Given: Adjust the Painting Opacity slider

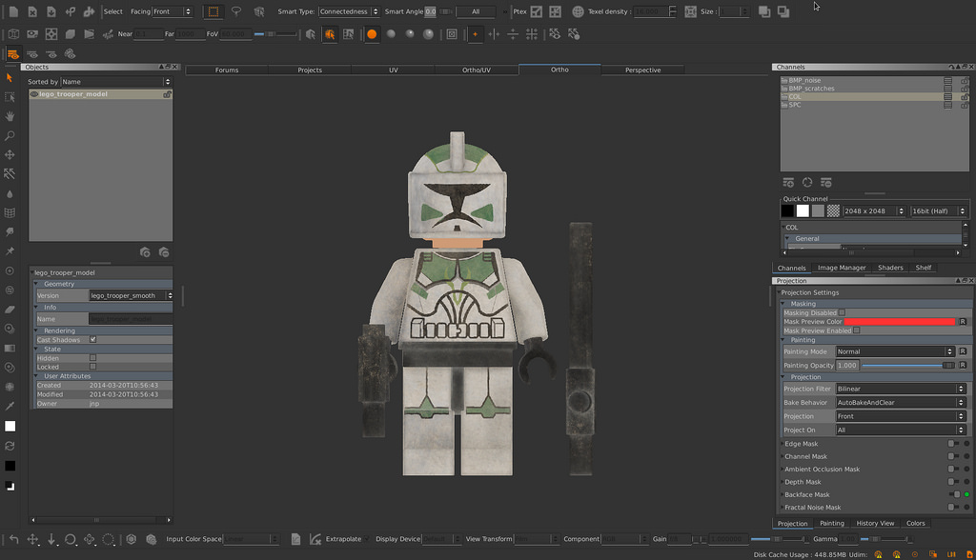Looking at the screenshot, I should 907,366.
